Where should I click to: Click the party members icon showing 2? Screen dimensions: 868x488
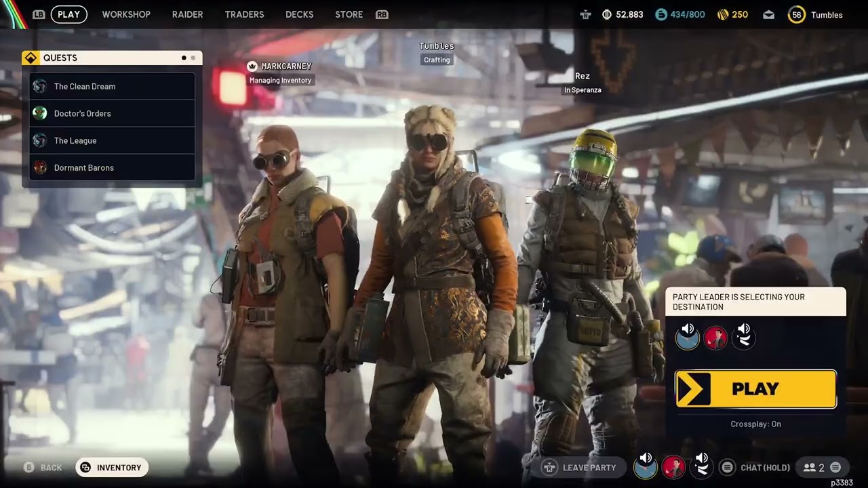pyautogui.click(x=810, y=467)
